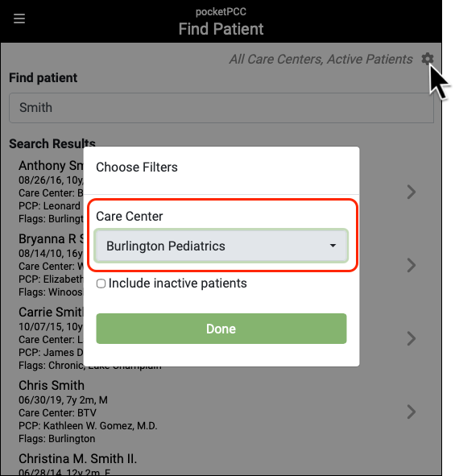Image resolution: width=455 pixels, height=476 pixels.
Task: Click the Include inactive patients label text
Action: pyautogui.click(x=177, y=284)
